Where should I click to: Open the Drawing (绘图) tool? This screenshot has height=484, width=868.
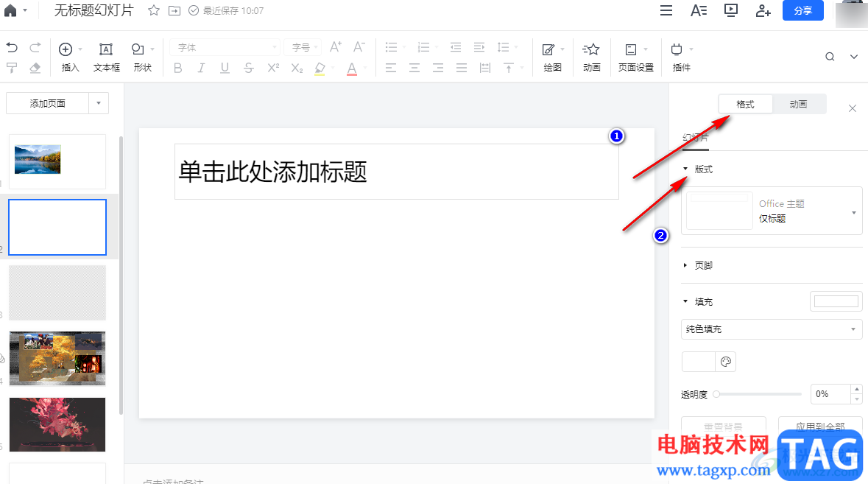pyautogui.click(x=552, y=57)
